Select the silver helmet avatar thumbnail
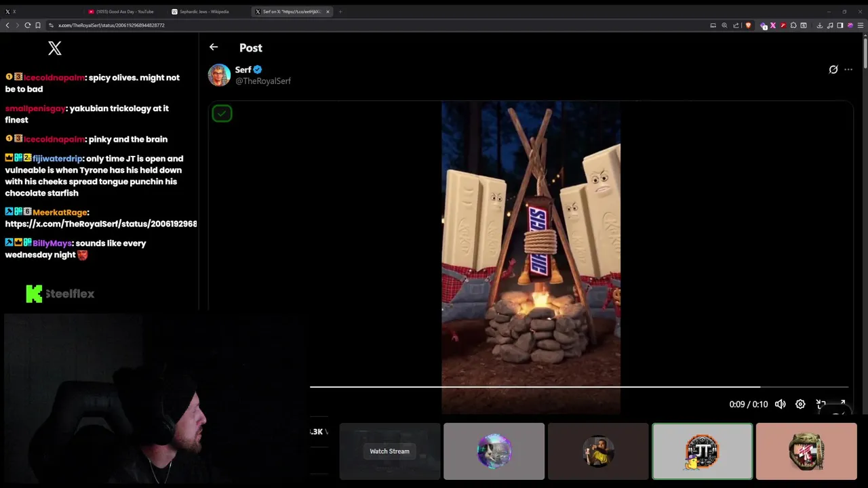 click(x=494, y=451)
